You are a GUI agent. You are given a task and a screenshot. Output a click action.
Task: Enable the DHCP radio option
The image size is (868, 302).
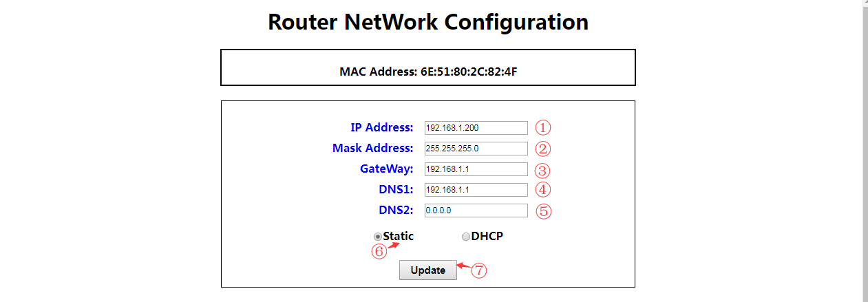point(466,237)
